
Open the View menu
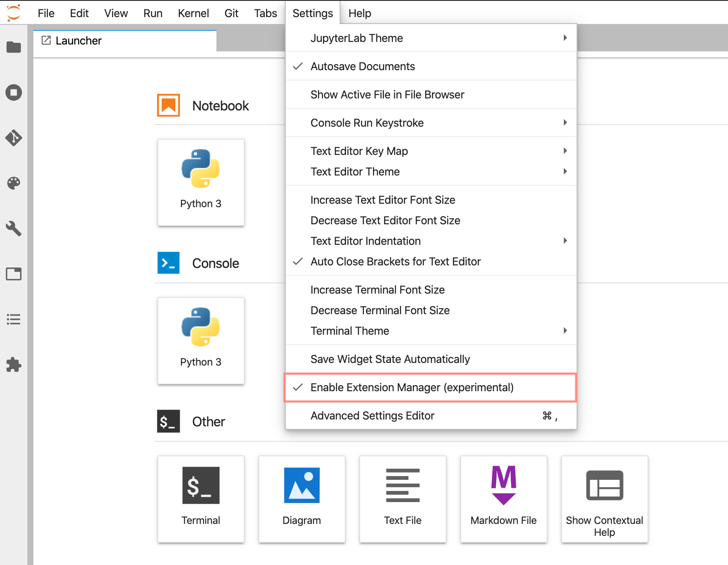tap(116, 13)
